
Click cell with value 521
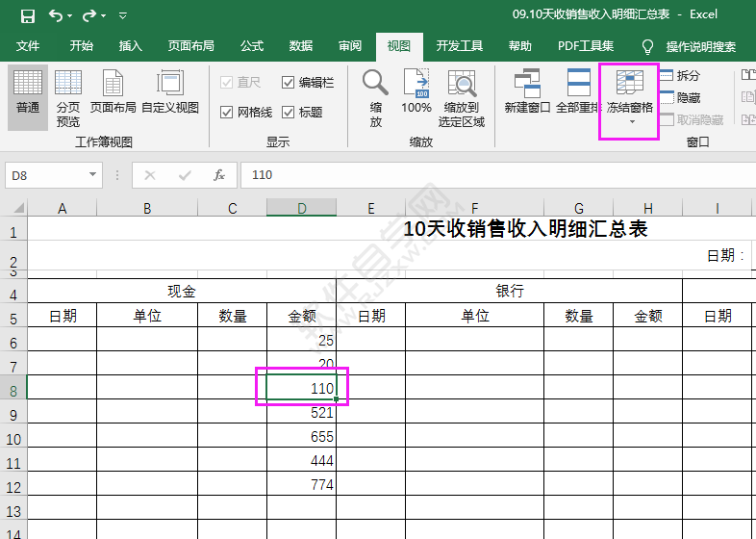click(x=301, y=412)
